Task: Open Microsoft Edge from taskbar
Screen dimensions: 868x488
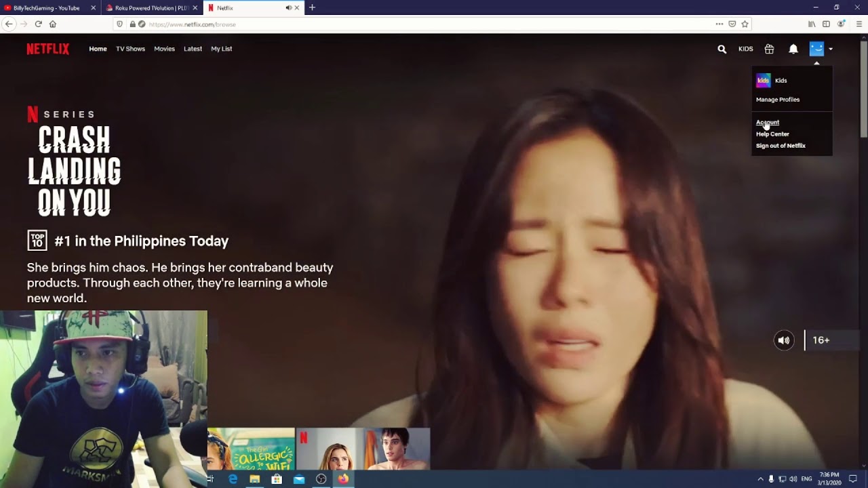Action: tap(233, 479)
